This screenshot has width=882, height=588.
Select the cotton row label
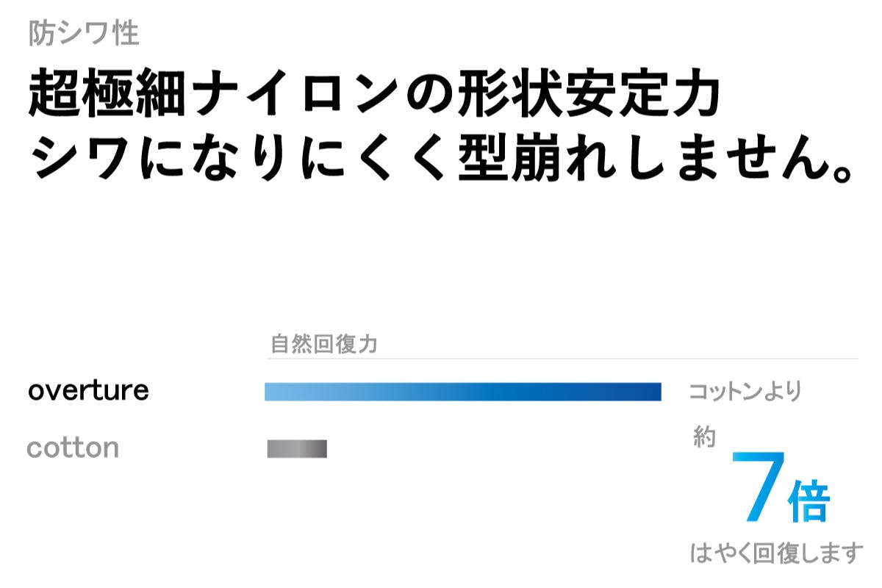tap(72, 448)
